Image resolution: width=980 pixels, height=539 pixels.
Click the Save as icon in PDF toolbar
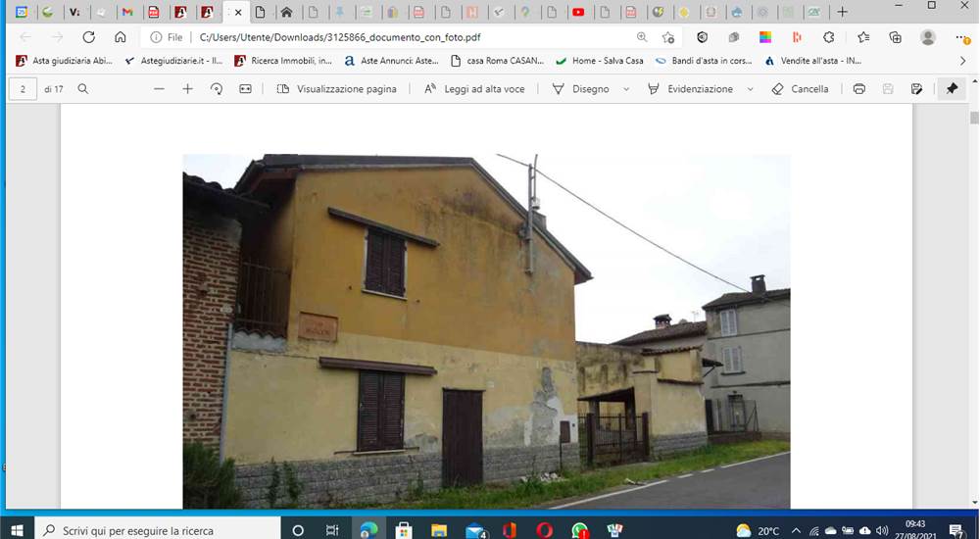(917, 89)
